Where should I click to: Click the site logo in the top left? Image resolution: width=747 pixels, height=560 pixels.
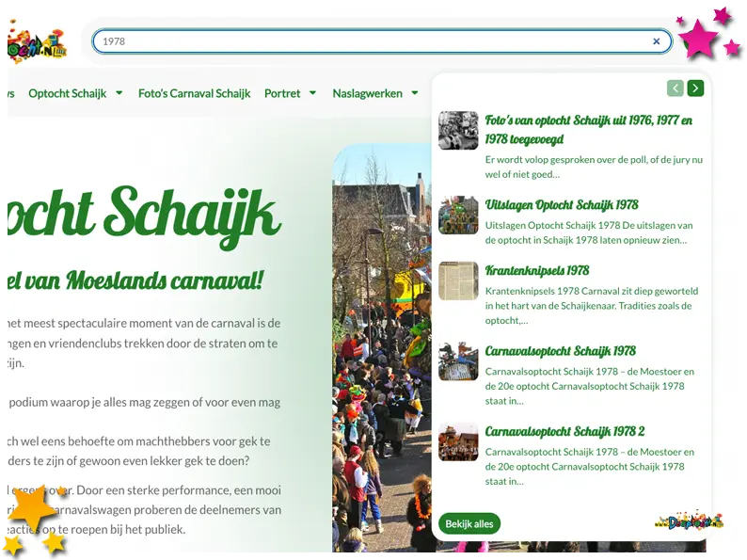pyautogui.click(x=36, y=43)
